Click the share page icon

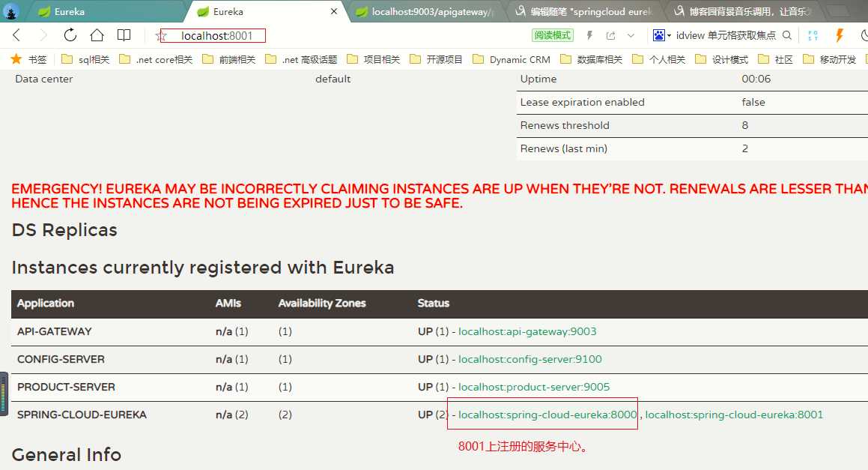[610, 35]
